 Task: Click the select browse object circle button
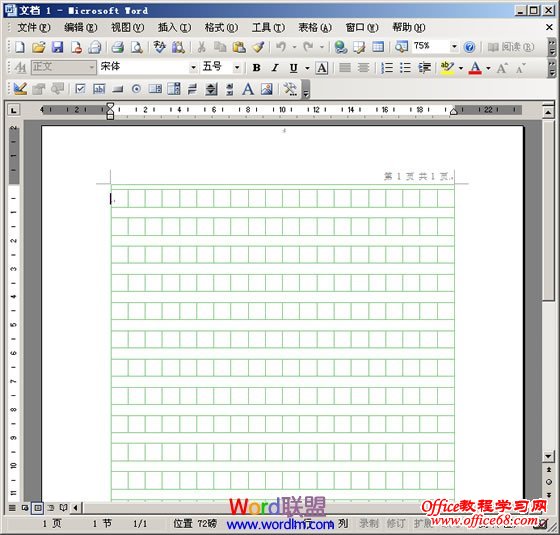coord(549,482)
